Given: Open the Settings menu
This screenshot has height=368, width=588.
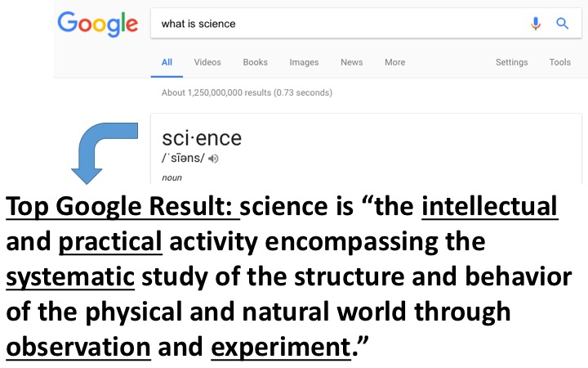Looking at the screenshot, I should pyautogui.click(x=511, y=62).
